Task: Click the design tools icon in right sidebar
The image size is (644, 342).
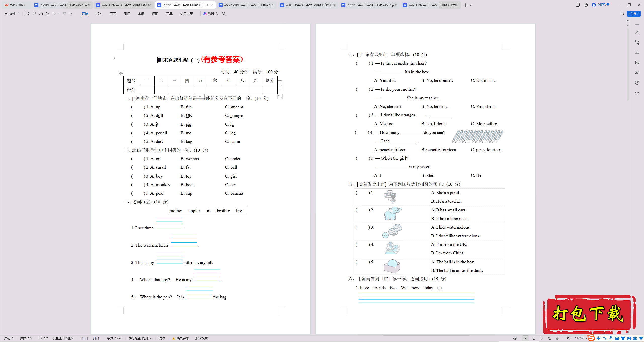Action: [637, 73]
